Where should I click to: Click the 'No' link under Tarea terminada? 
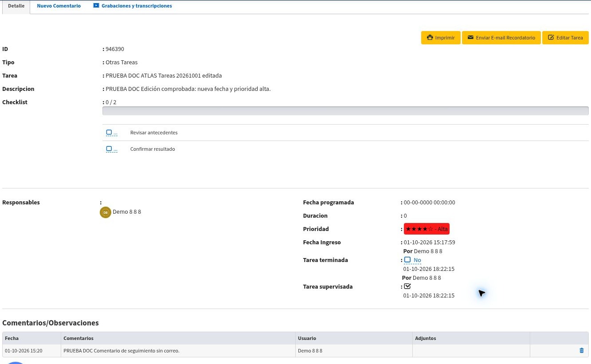tap(417, 260)
